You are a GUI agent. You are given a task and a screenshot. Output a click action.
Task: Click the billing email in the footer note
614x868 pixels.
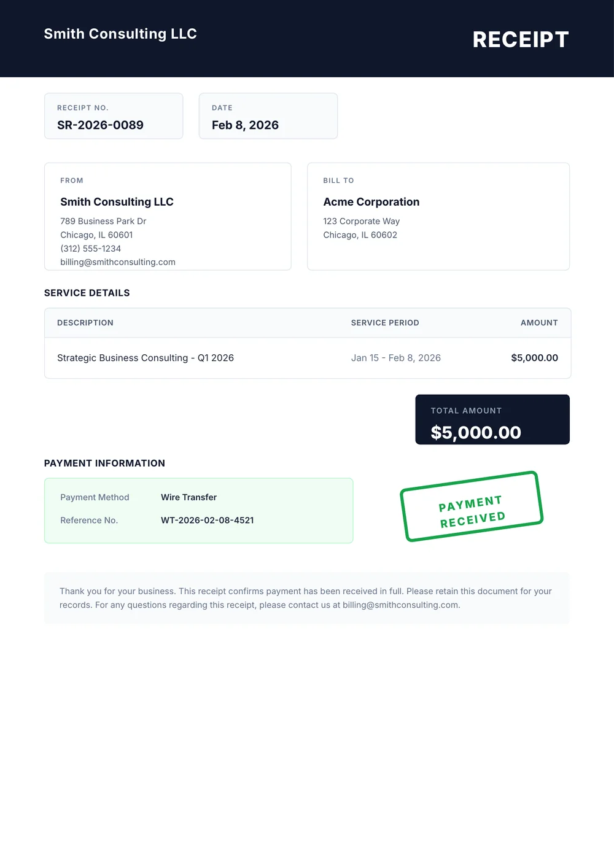pyautogui.click(x=400, y=605)
